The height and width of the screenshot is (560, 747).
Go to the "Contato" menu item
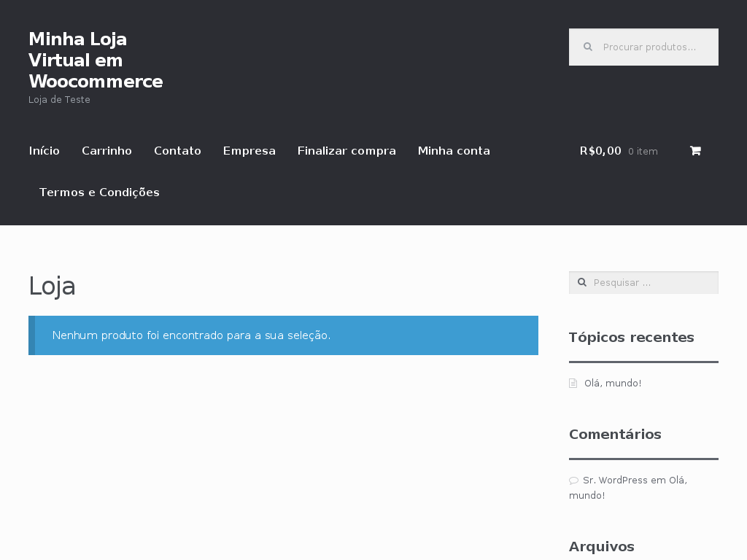tap(177, 151)
